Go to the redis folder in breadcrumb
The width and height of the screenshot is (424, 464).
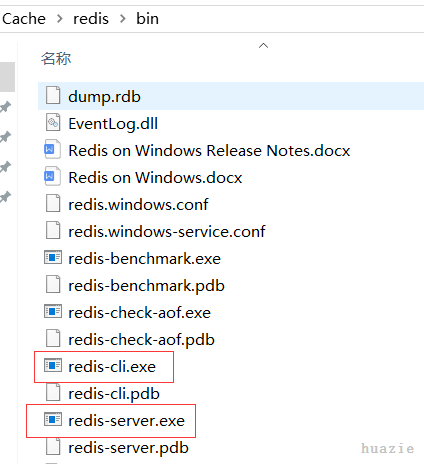(91, 19)
